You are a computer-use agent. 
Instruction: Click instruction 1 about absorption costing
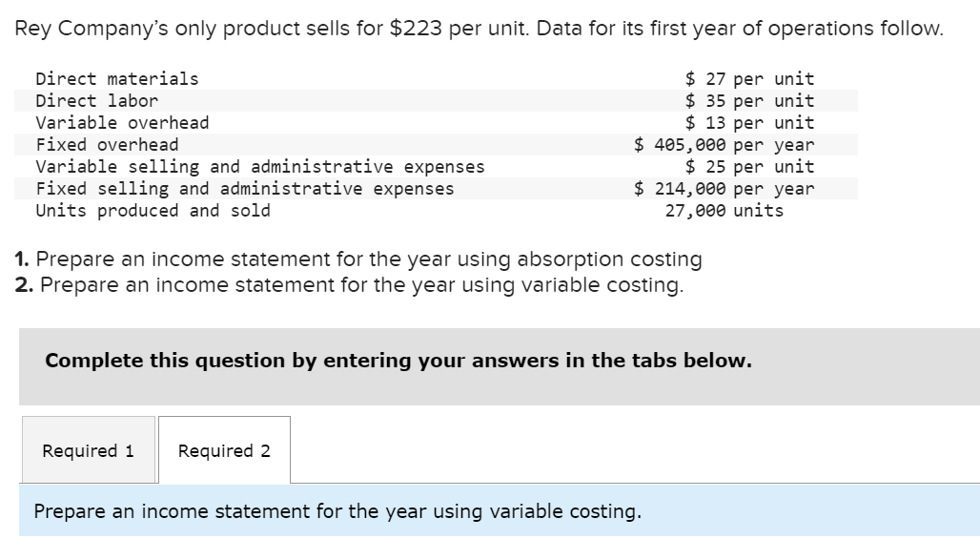[359, 259]
